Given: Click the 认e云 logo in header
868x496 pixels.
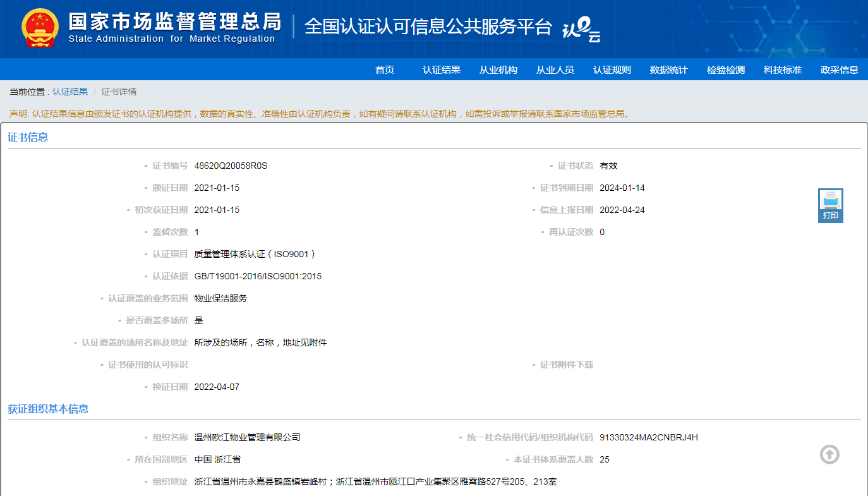Looking at the screenshot, I should coord(581,28).
